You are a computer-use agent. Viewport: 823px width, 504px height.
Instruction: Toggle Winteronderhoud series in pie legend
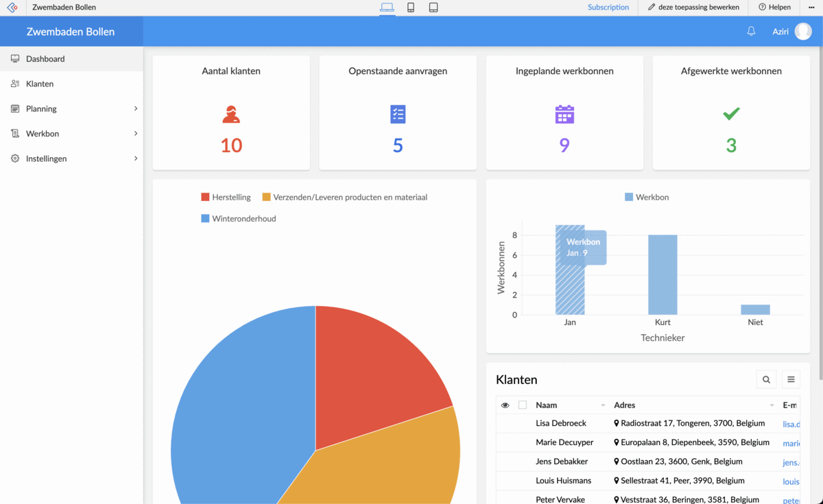(238, 219)
